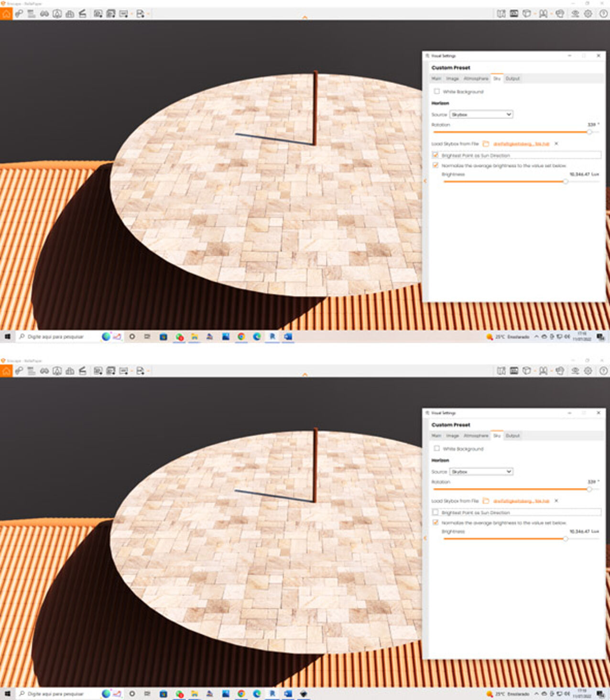Open the screenshot render icon
The image size is (610, 700).
tap(98, 14)
